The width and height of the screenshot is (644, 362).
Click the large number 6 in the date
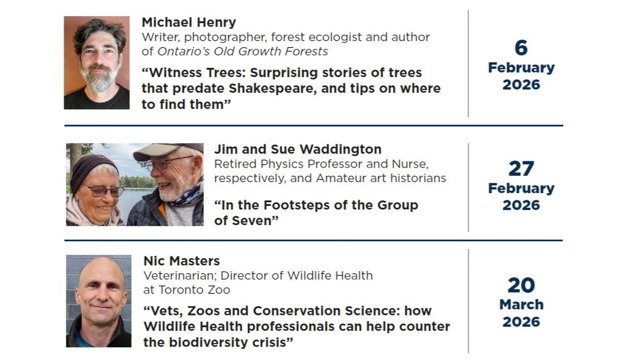coord(521,48)
